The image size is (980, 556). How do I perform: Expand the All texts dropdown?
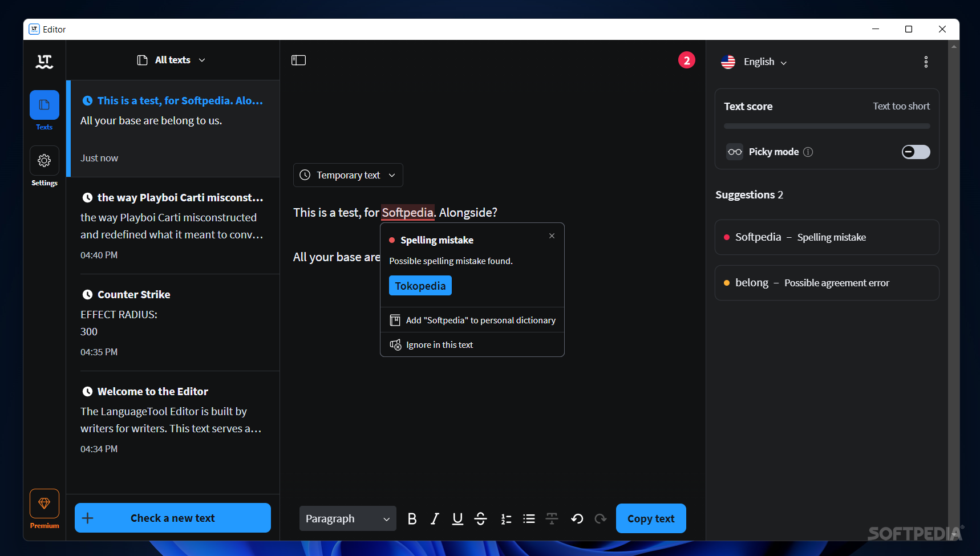click(172, 60)
